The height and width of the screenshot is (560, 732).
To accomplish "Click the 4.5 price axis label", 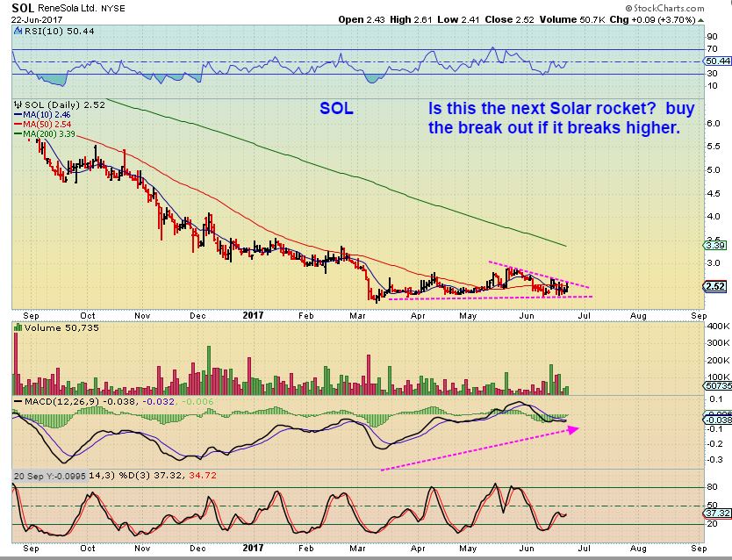I will 714,193.
